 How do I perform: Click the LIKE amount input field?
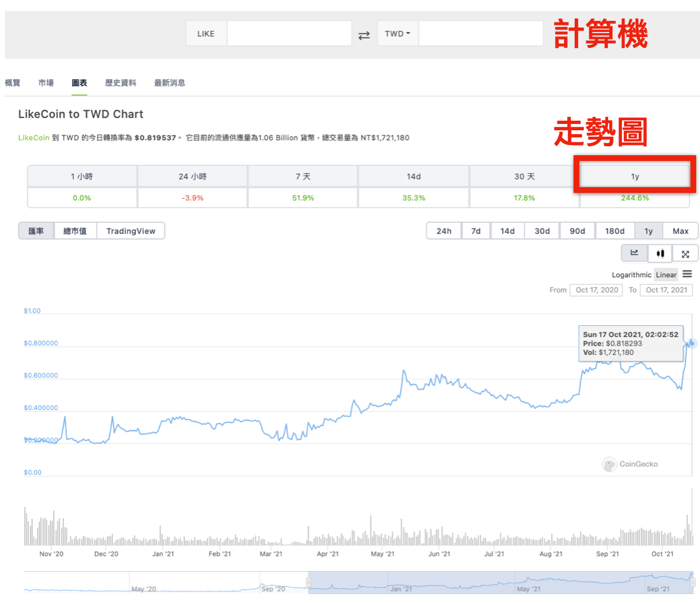[289, 33]
